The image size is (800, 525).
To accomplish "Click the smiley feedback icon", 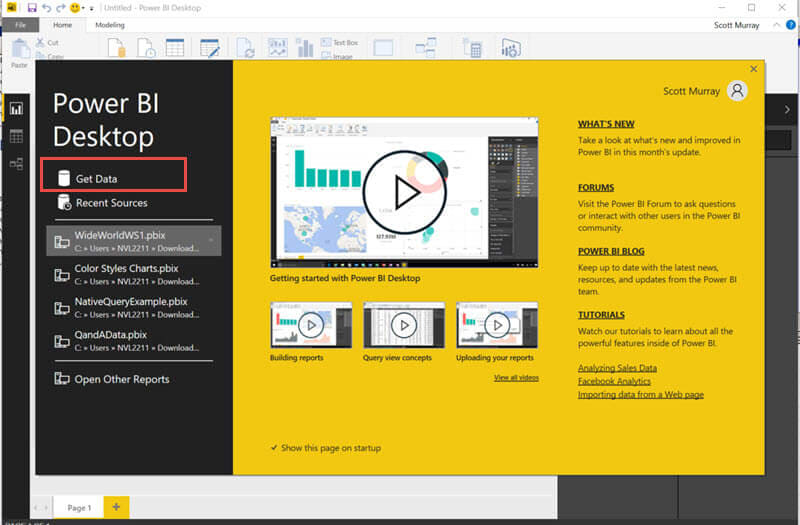I will pos(75,8).
